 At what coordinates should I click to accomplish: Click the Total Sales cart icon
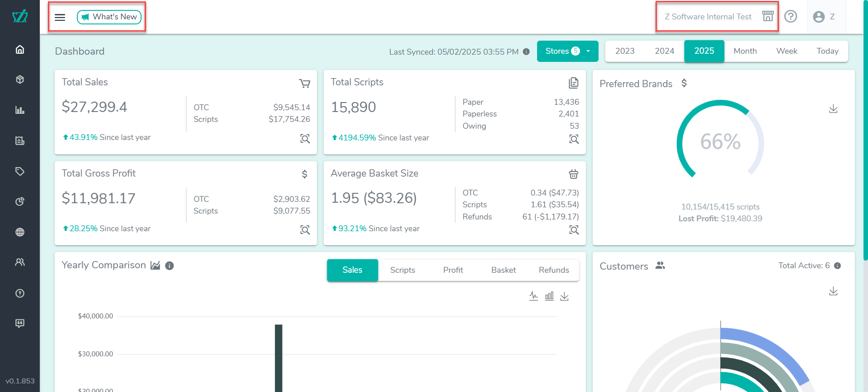[x=305, y=83]
